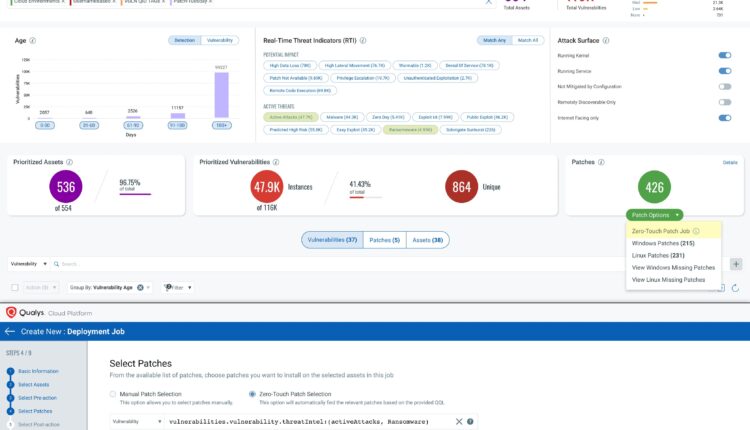Toggle Running Service switch
The image size is (750, 430).
725,71
